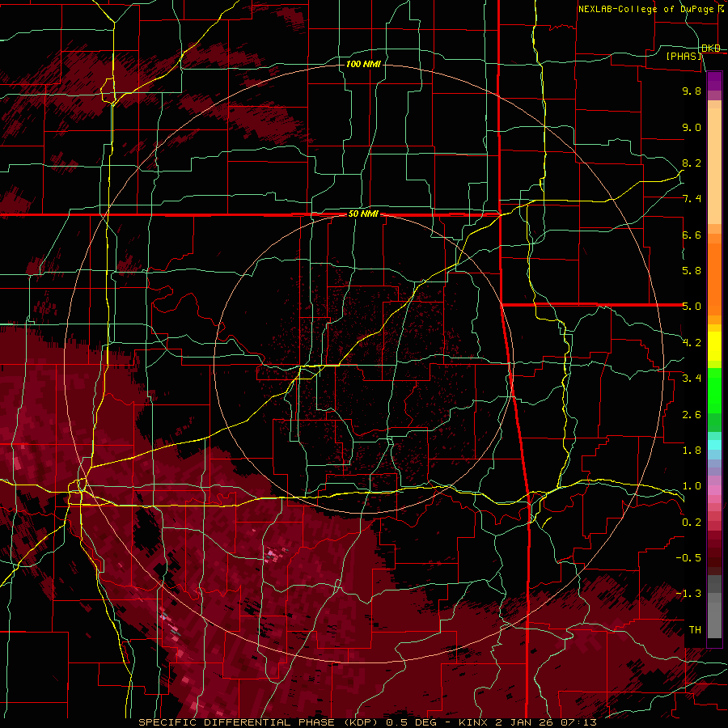Click the yellow legend swatch near 4.2
728x728 pixels.
[714, 346]
